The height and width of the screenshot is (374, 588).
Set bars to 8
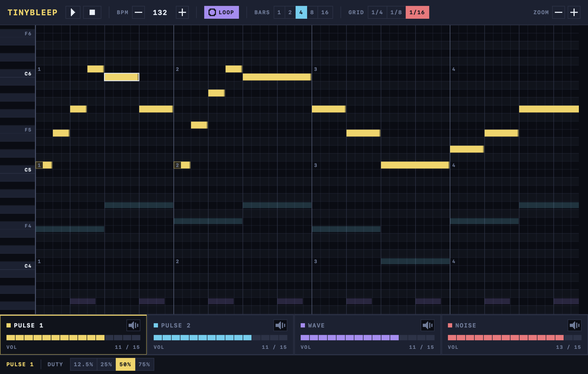pyautogui.click(x=312, y=12)
